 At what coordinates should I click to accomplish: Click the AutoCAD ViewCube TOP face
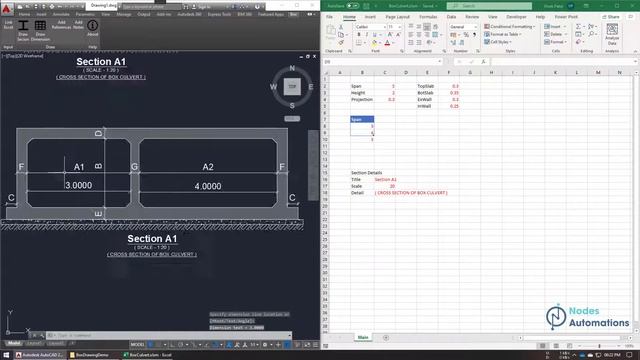point(292,87)
